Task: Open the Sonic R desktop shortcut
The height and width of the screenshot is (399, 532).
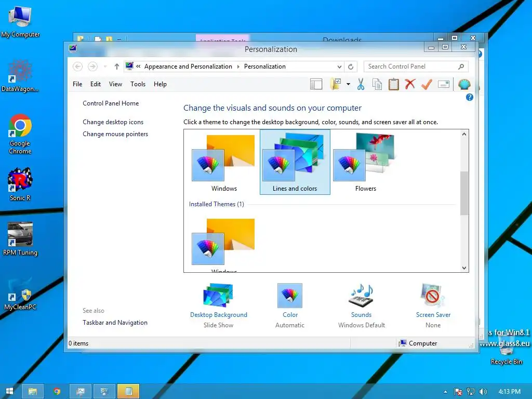Action: click(20, 184)
